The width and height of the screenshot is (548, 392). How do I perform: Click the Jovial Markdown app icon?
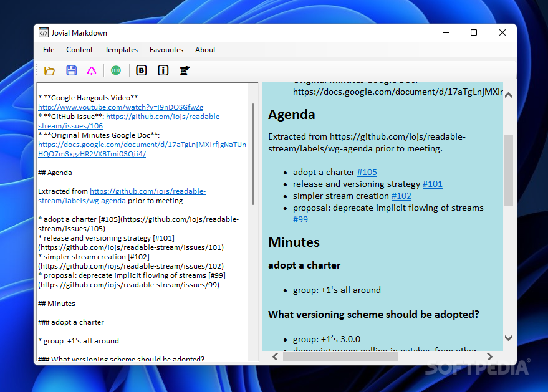[44, 33]
